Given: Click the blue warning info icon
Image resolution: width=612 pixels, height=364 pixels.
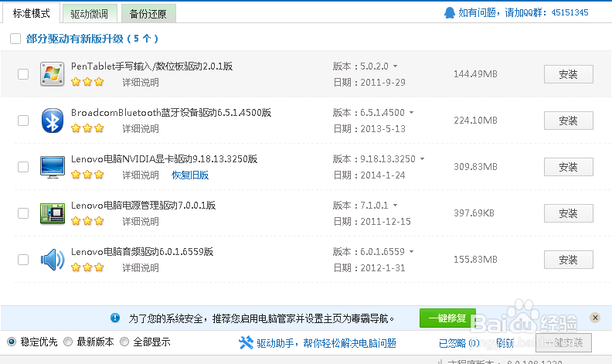Looking at the screenshot, I should [x=115, y=318].
